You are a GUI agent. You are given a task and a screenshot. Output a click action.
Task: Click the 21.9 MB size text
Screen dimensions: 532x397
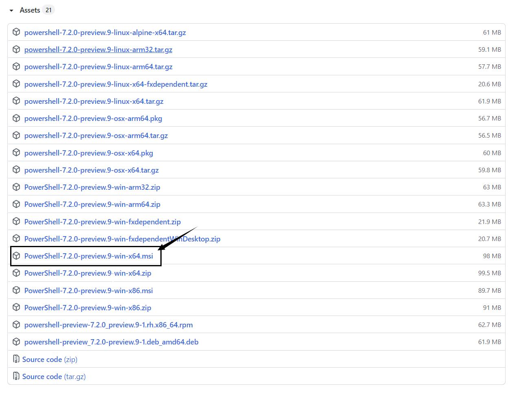tap(490, 222)
